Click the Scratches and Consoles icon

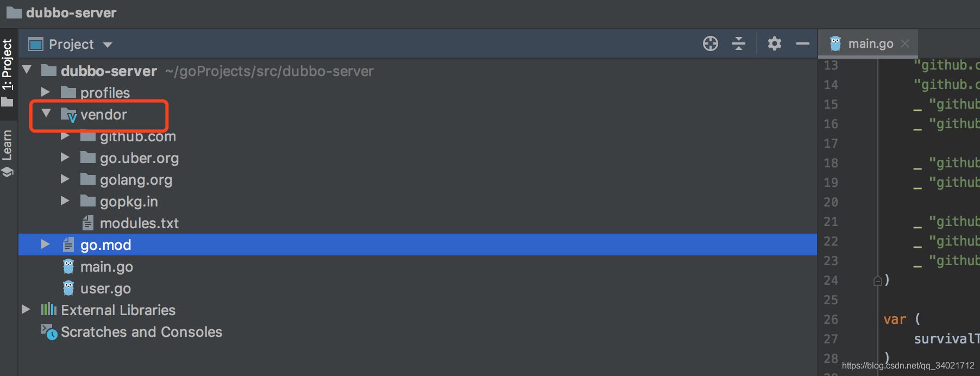49,331
